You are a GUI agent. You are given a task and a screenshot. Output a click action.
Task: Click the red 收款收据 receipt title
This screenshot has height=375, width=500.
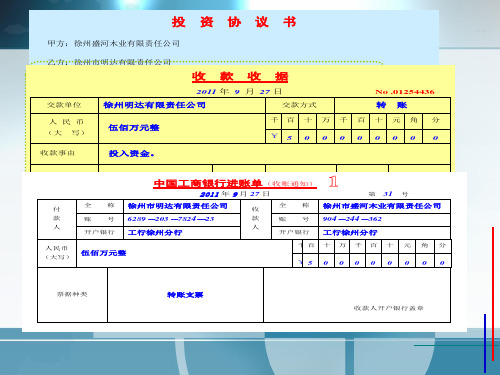(240, 77)
